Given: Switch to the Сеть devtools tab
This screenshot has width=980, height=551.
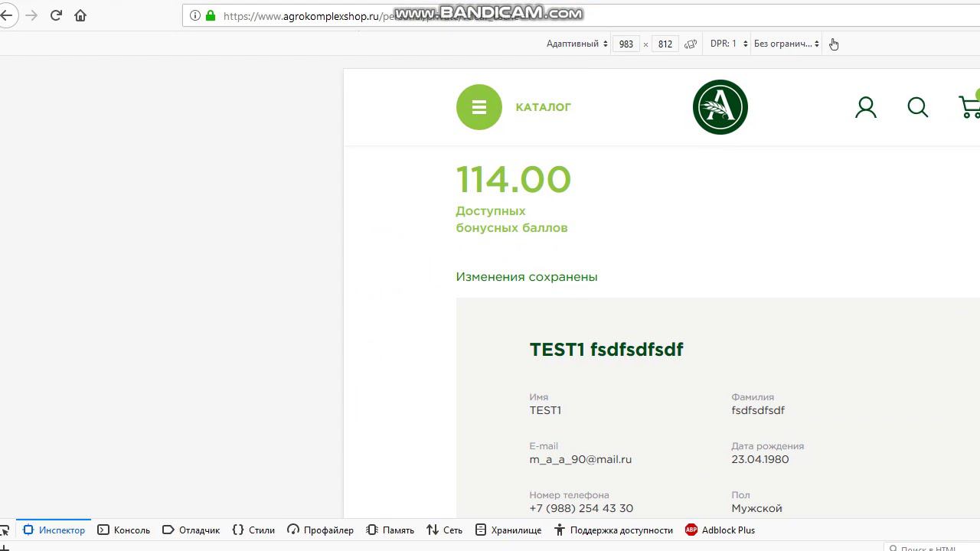Looking at the screenshot, I should tap(445, 530).
